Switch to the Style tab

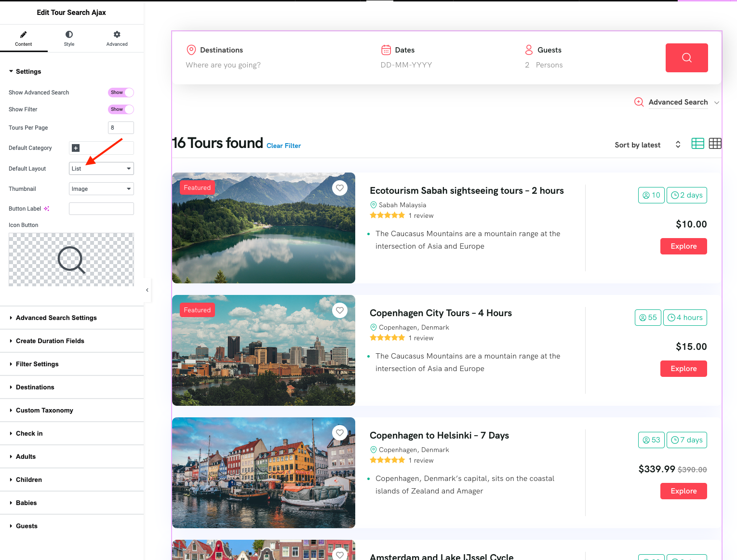pyautogui.click(x=69, y=38)
